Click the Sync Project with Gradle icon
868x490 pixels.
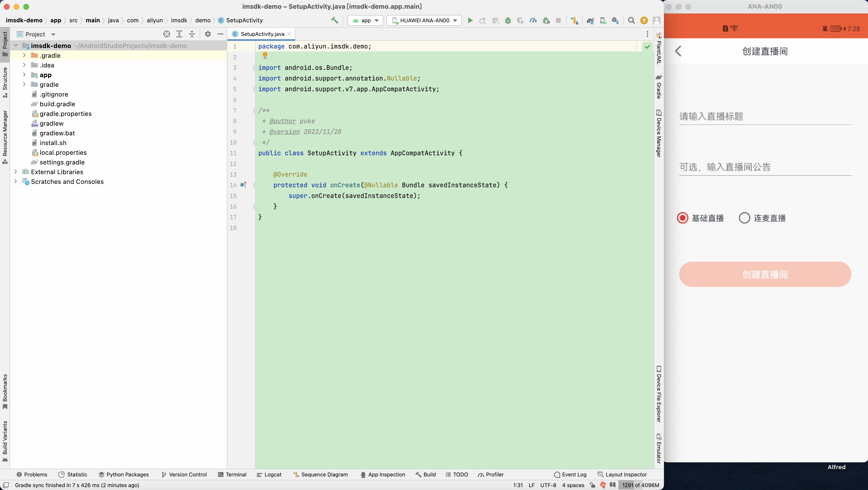590,21
